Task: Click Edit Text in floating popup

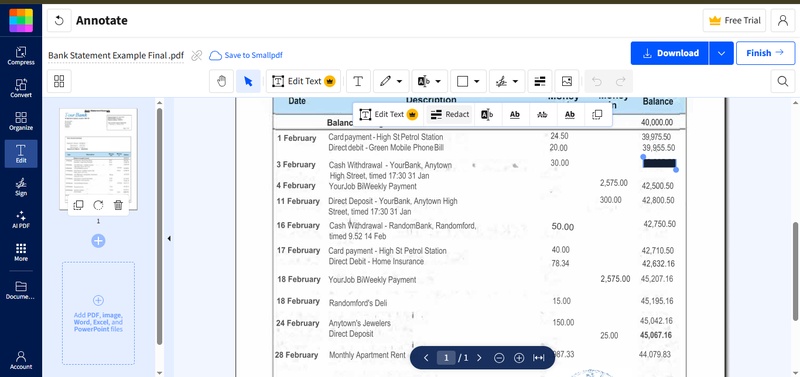Action: click(389, 114)
